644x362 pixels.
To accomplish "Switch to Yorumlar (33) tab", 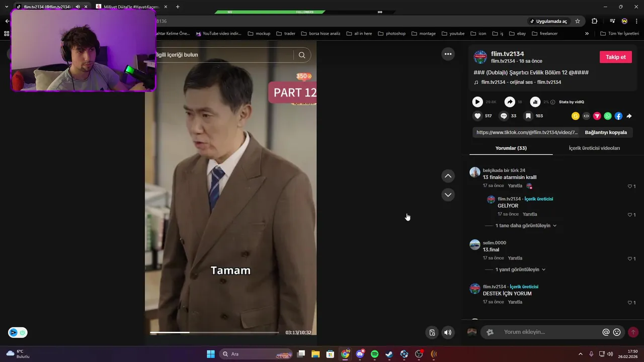I will point(511,148).
